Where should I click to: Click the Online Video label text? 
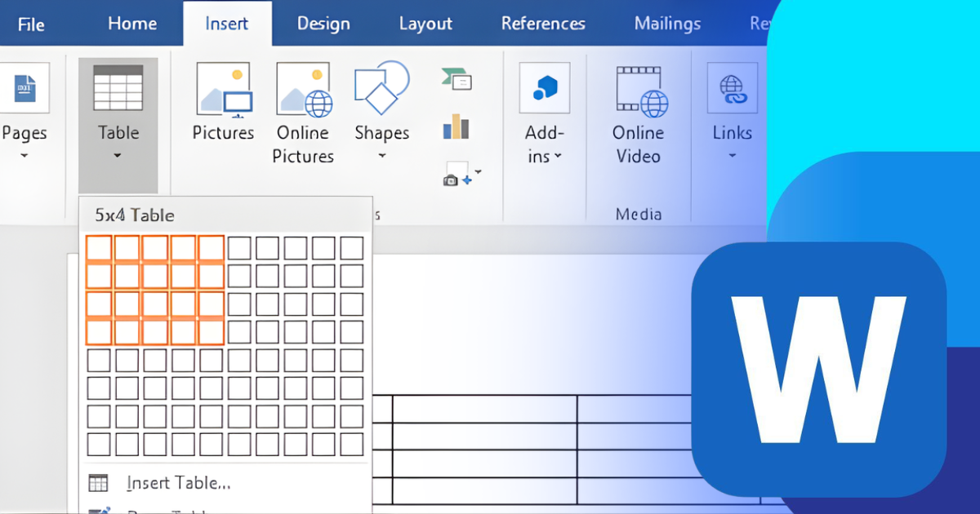click(x=638, y=144)
